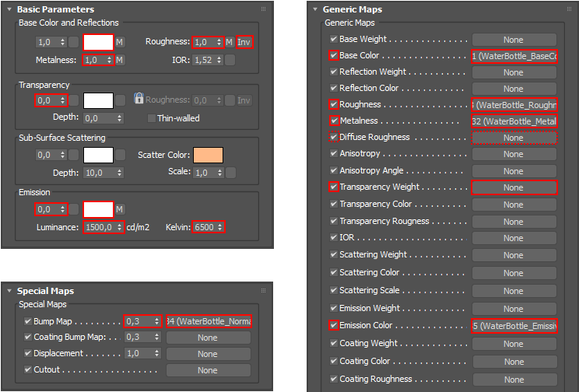Toggle the Emission Color checkbox
579x392 pixels.
334,325
